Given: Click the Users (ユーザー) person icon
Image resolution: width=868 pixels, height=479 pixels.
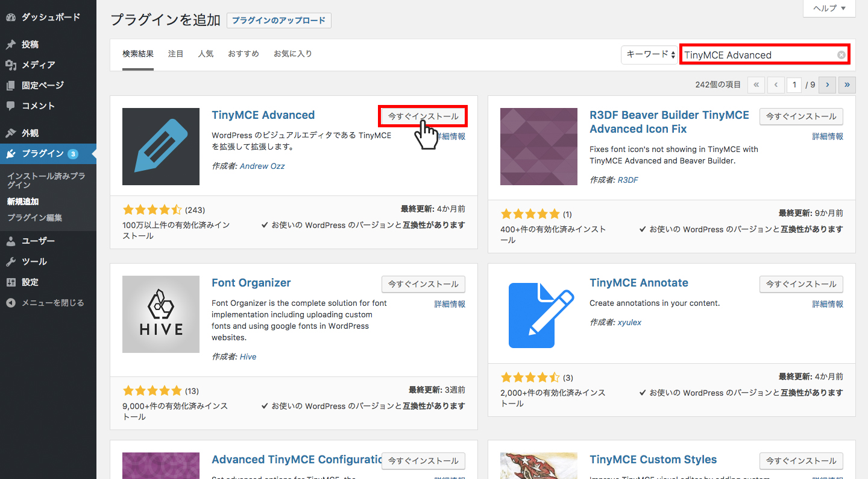Looking at the screenshot, I should pos(11,241).
